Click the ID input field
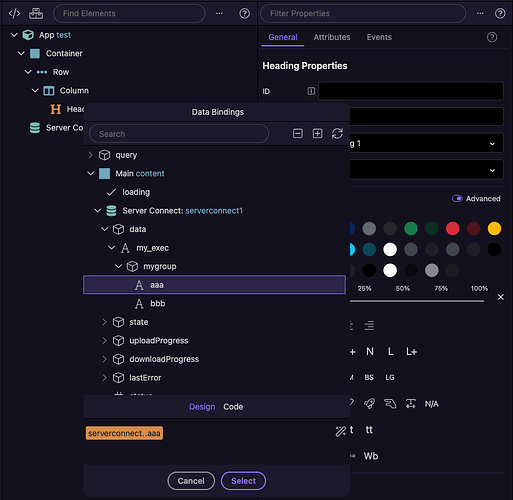This screenshot has height=500, width=513. (x=411, y=91)
